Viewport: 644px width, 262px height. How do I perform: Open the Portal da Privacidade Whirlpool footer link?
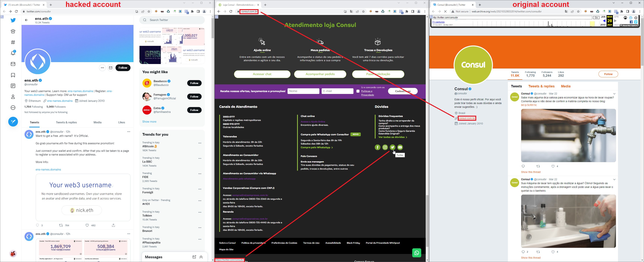coord(382,243)
